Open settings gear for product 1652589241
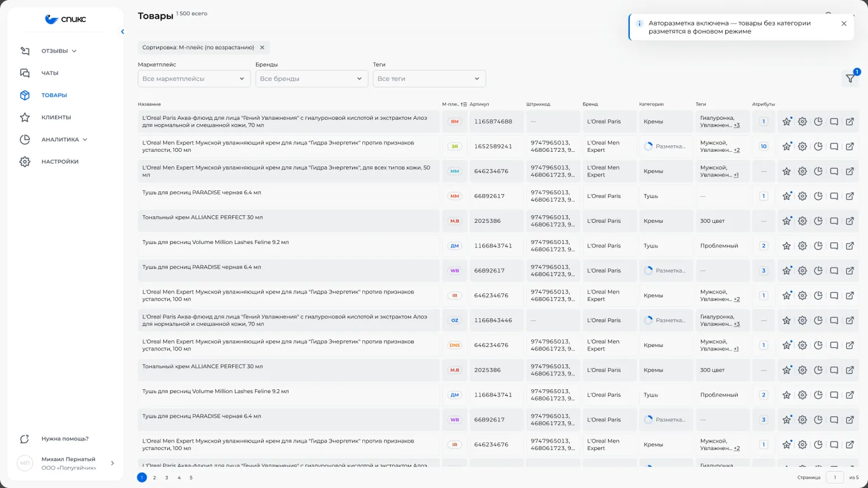Screen dimensions: 868x488 802,146
